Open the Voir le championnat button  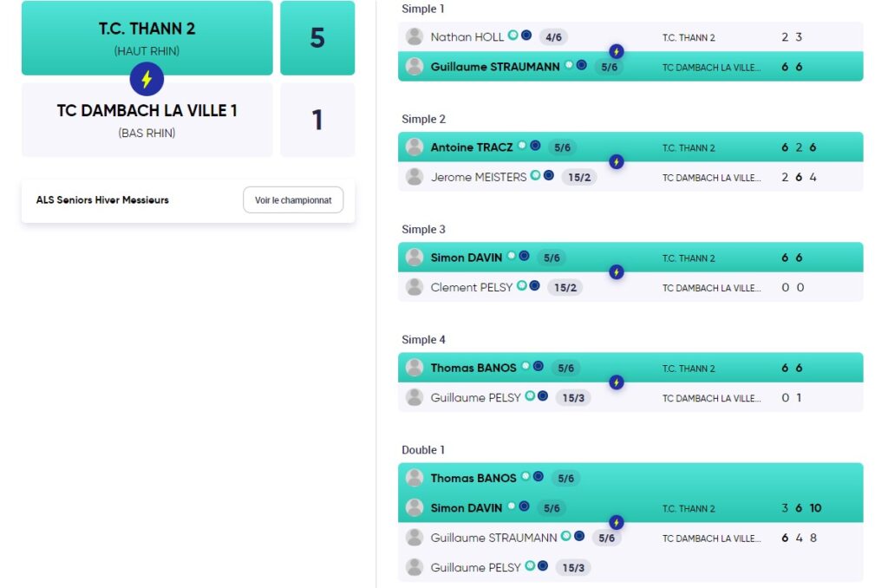pyautogui.click(x=293, y=200)
